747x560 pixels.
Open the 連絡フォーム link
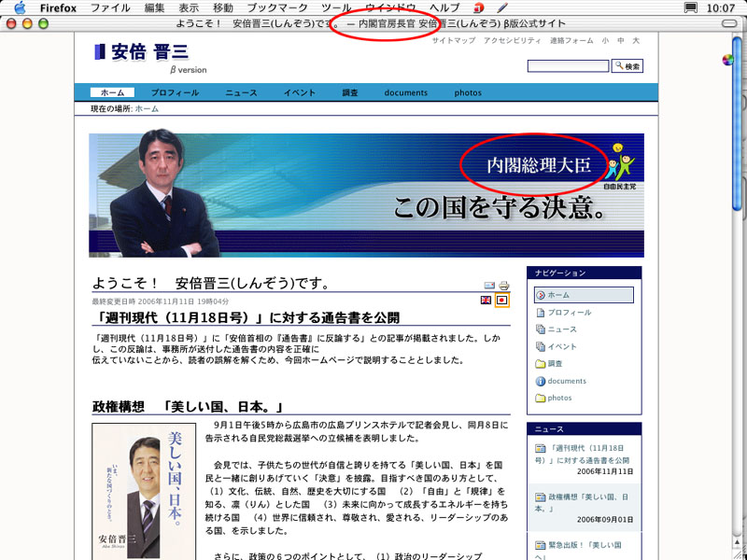571,41
